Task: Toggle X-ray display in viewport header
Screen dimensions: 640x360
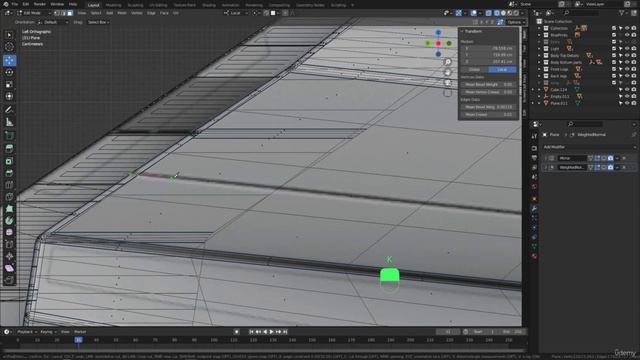Action: [x=489, y=13]
